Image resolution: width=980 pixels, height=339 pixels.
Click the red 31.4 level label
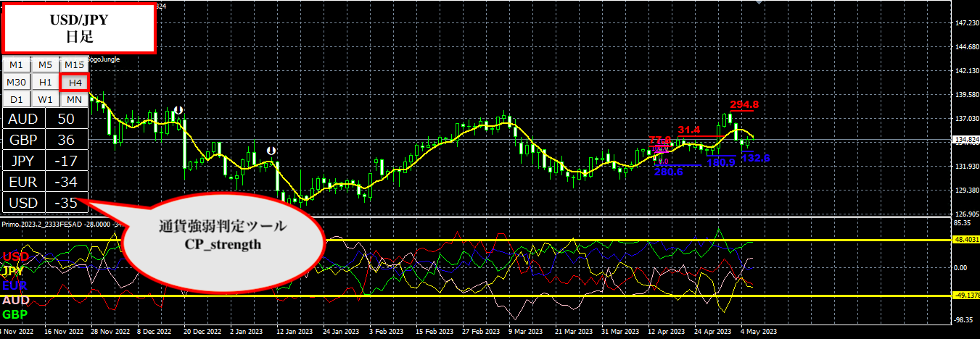coord(688,129)
